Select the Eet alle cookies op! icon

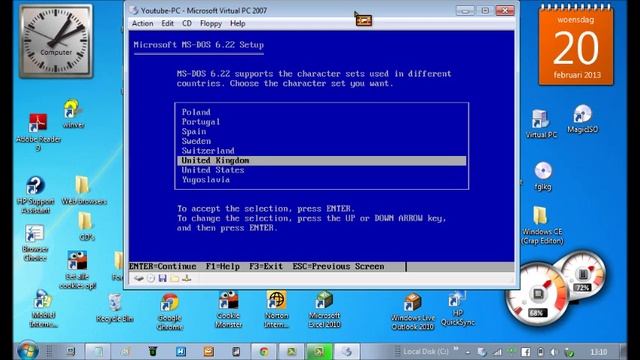(77, 270)
